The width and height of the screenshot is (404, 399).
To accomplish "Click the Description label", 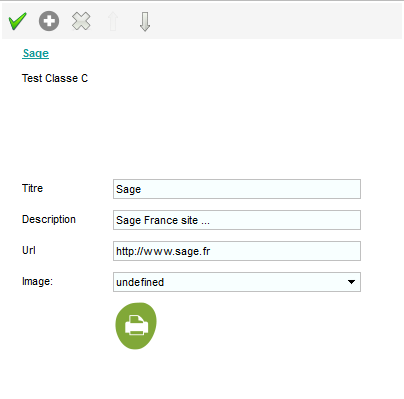I will click(x=49, y=219).
